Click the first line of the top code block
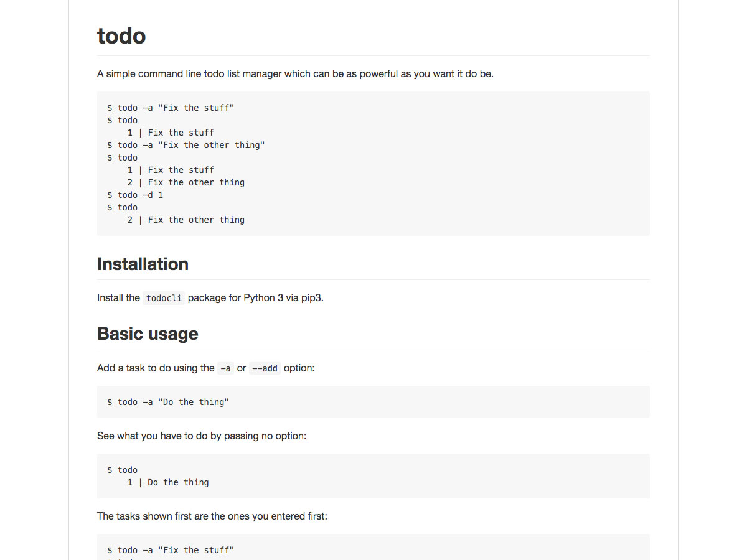Viewport: 747px width, 560px height. [x=171, y=108]
